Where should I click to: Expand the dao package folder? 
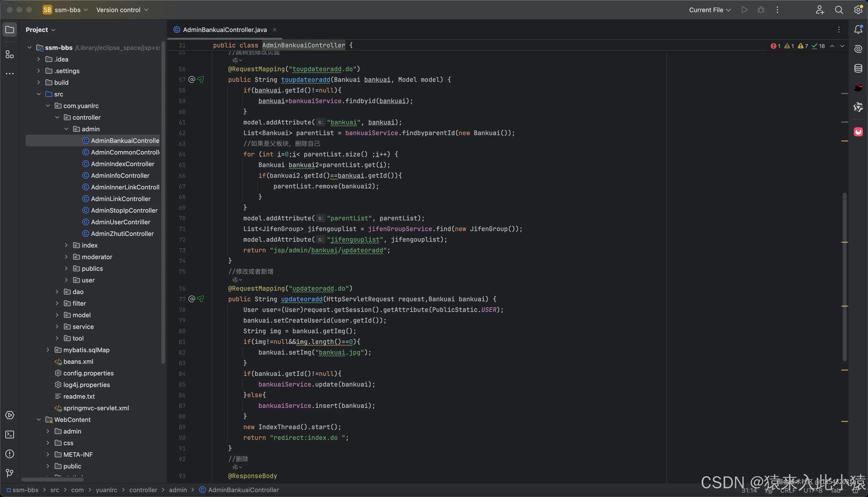pyautogui.click(x=57, y=292)
